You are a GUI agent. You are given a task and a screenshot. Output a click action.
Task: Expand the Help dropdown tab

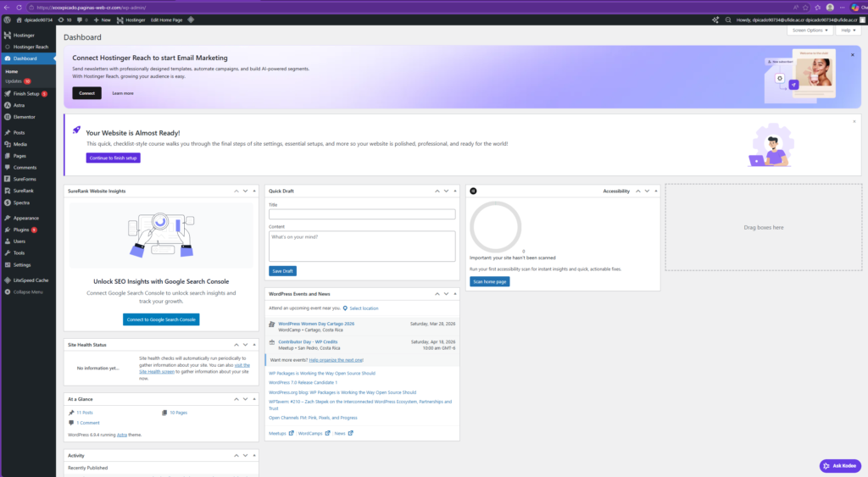(x=848, y=31)
